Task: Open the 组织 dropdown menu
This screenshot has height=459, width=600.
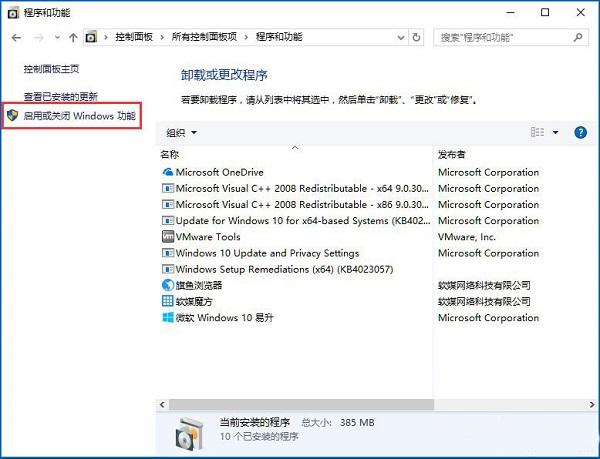Action: 181,133
